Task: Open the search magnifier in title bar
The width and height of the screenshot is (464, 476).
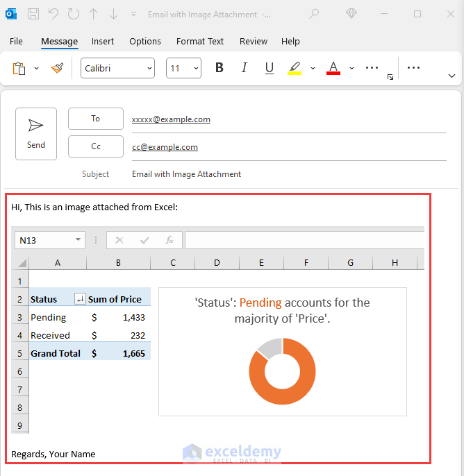Action: (x=314, y=14)
